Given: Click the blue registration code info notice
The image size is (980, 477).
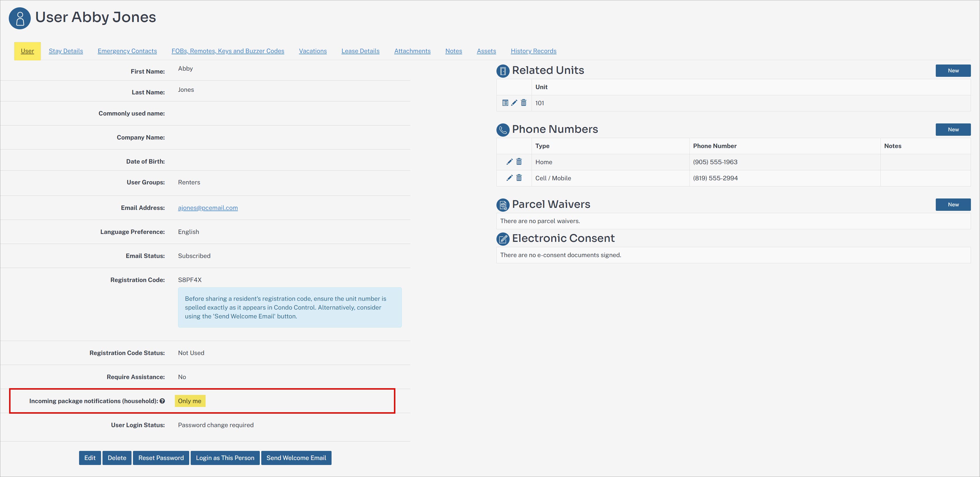Looking at the screenshot, I should coord(290,307).
